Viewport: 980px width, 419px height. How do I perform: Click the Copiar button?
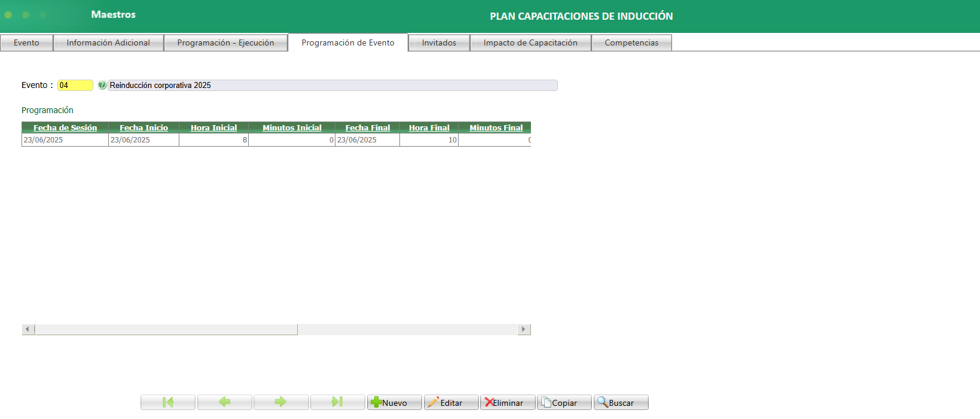[x=564, y=402]
